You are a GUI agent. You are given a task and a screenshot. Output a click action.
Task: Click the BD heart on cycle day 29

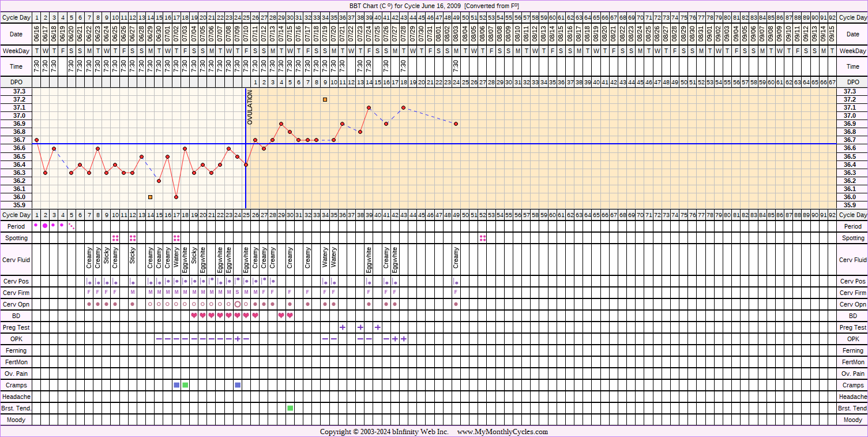click(x=281, y=316)
